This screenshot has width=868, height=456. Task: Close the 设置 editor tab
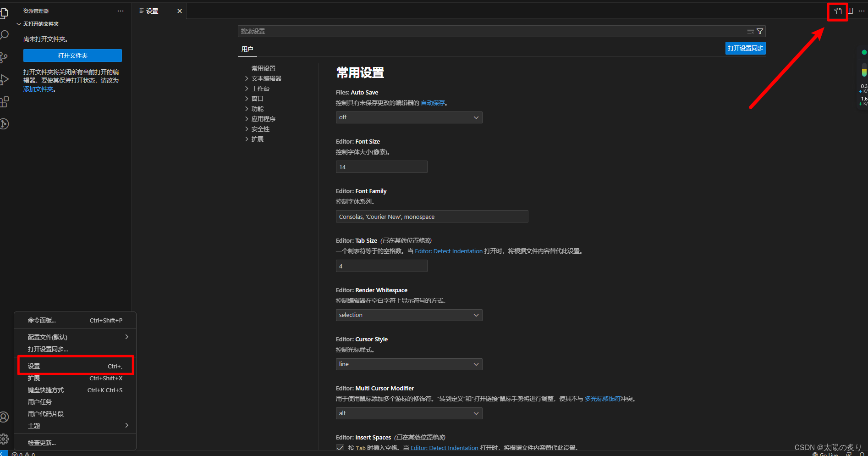(x=180, y=11)
